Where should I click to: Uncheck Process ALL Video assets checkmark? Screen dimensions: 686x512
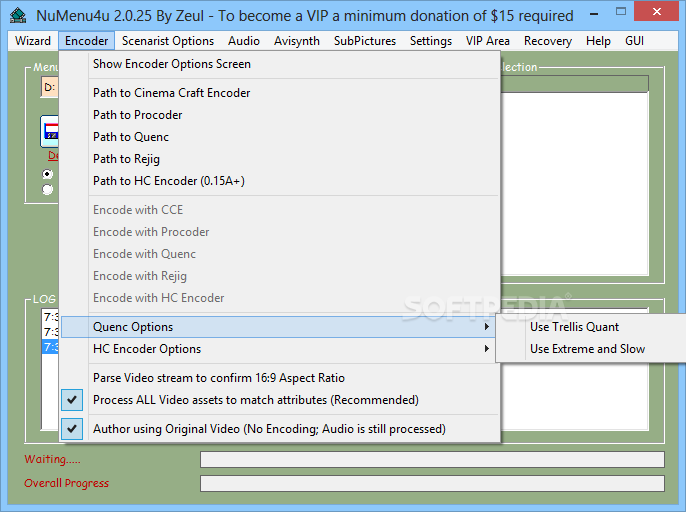(x=72, y=400)
